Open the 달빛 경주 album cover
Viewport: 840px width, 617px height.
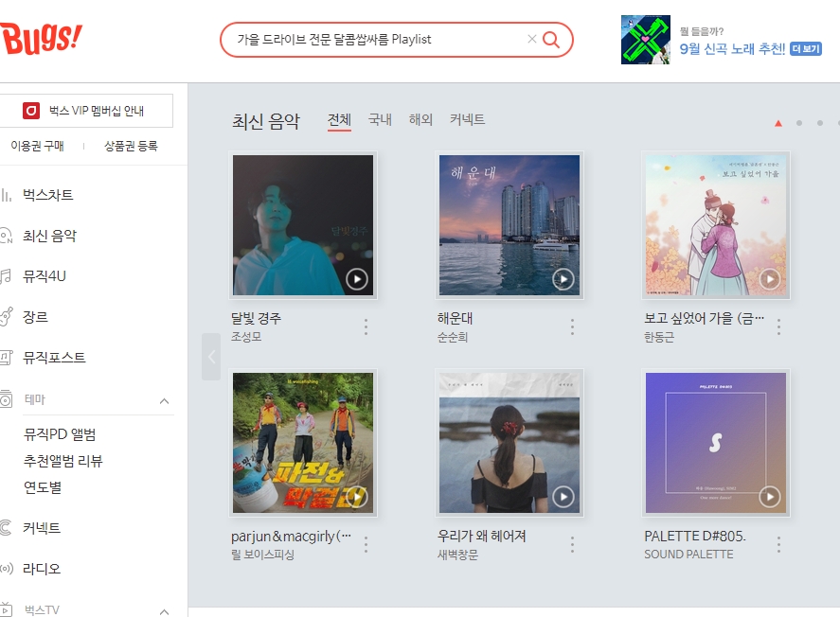(303, 225)
